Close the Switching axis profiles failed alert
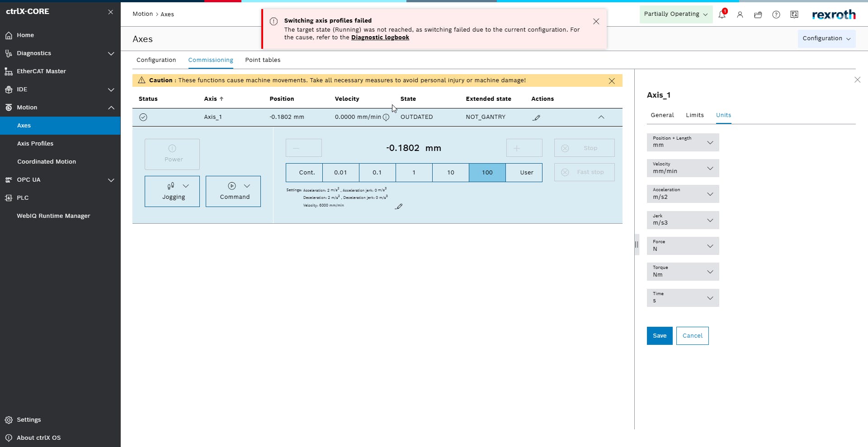Viewport: 868px width, 447px height. click(596, 21)
